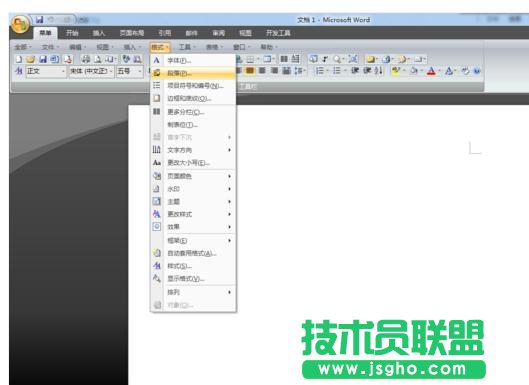Expand the 排列 submenu
Screen dimensions: 529x385
[x=193, y=292]
